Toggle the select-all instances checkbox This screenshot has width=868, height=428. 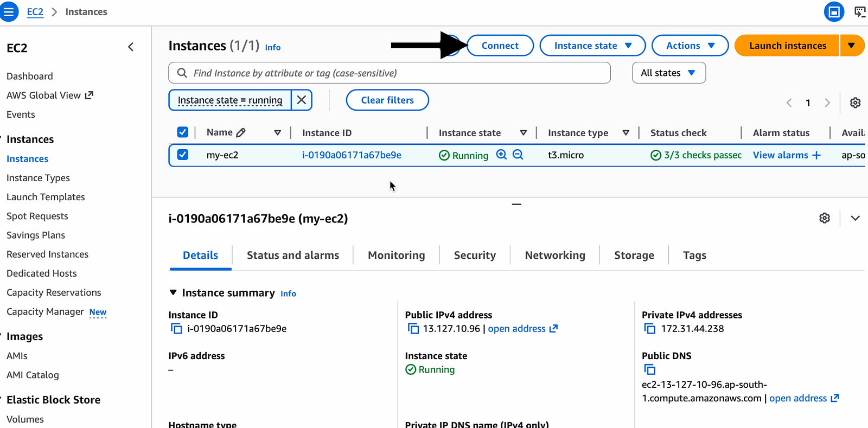tap(183, 132)
